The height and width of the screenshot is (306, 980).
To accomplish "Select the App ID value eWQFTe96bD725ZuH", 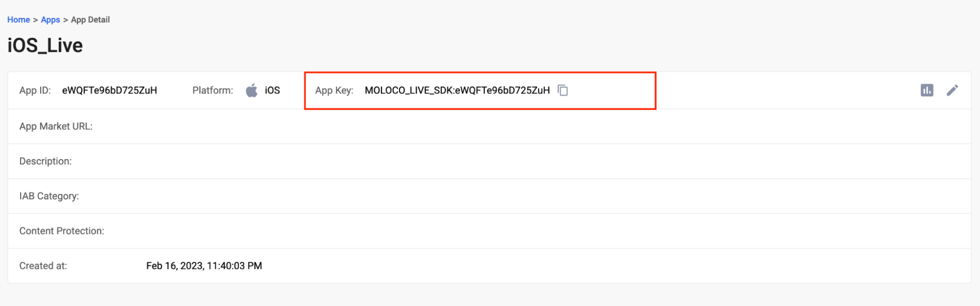I will pyautogui.click(x=109, y=90).
